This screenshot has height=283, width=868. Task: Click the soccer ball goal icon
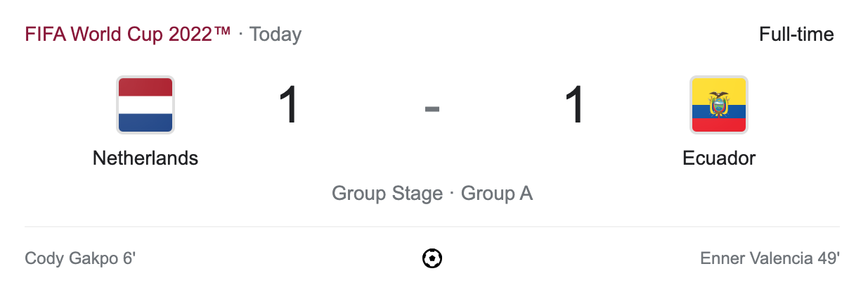(x=432, y=259)
